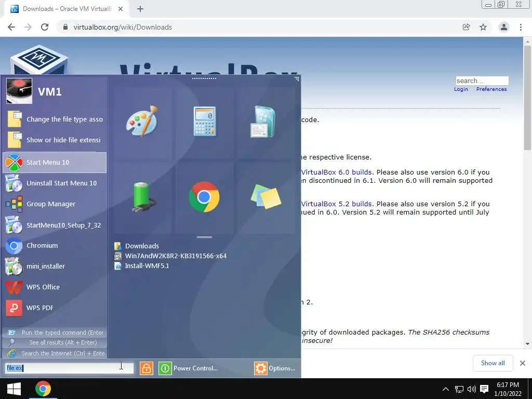Open a new browser tab
Screen dimensions: 532x399
point(140,9)
